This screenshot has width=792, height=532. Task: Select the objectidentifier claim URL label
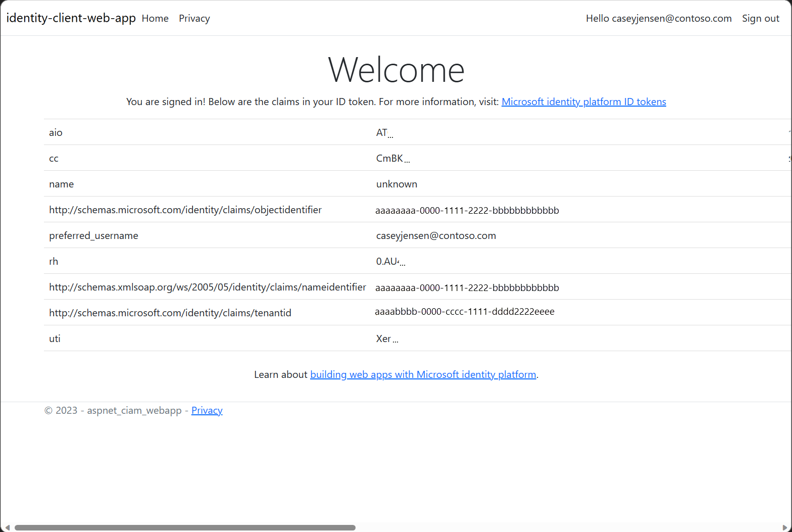(x=185, y=210)
